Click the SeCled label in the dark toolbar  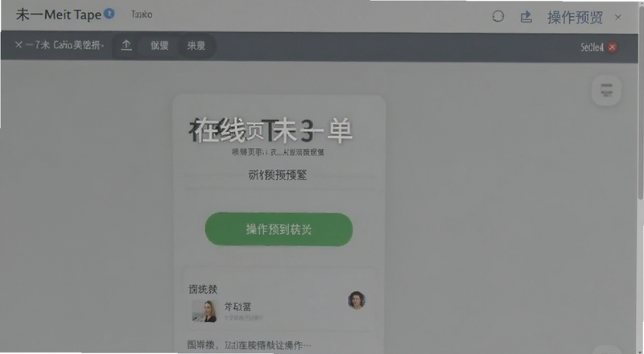[x=592, y=47]
